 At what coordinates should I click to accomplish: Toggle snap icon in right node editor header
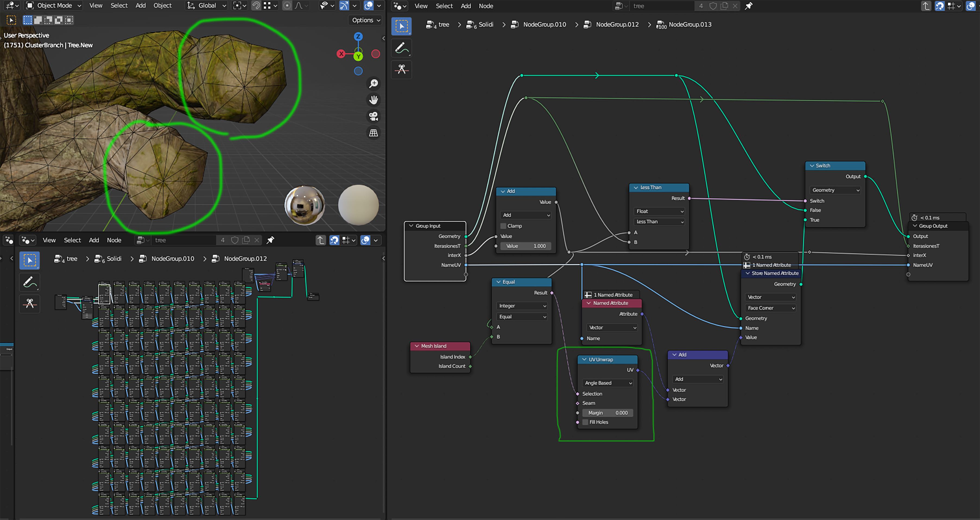coord(939,6)
